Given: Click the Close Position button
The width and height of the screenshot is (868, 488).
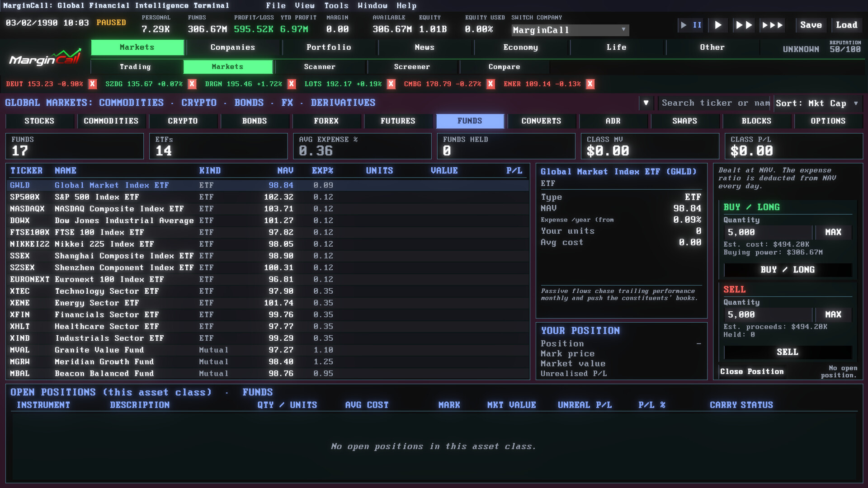Looking at the screenshot, I should tap(752, 371).
